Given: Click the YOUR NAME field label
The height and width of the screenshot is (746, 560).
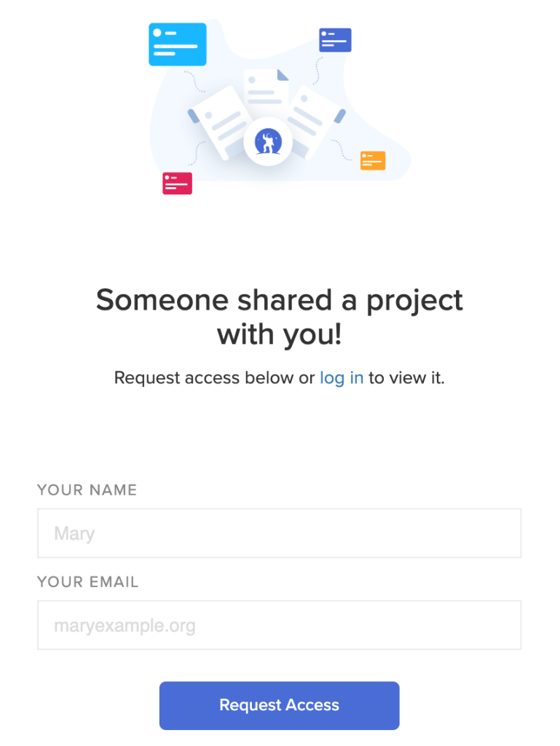Looking at the screenshot, I should (x=87, y=490).
